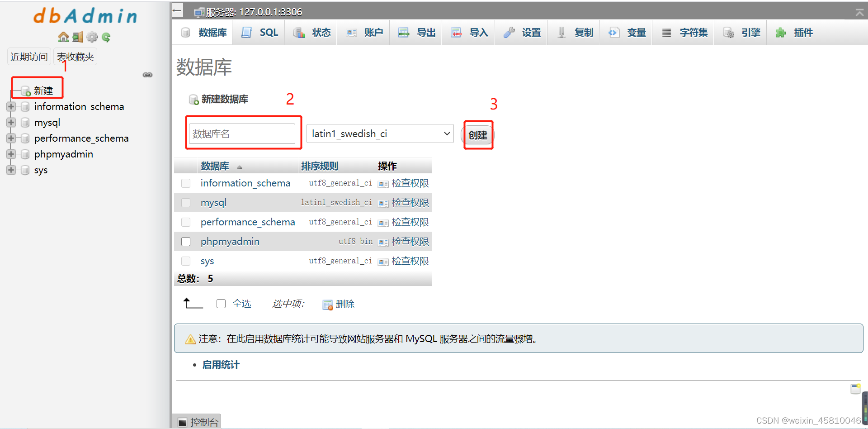Click the 数据库名 input field
Screen dimensions: 868x429
(x=242, y=133)
